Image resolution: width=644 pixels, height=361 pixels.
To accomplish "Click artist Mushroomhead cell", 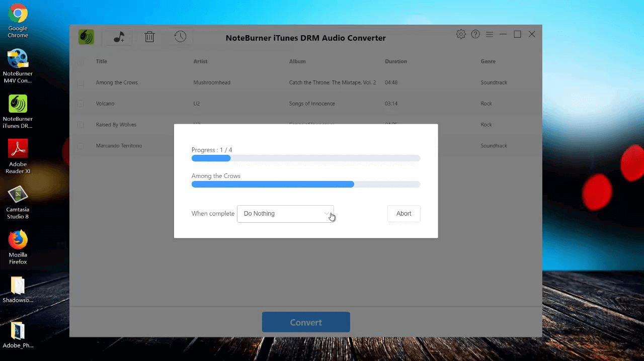I will click(212, 82).
